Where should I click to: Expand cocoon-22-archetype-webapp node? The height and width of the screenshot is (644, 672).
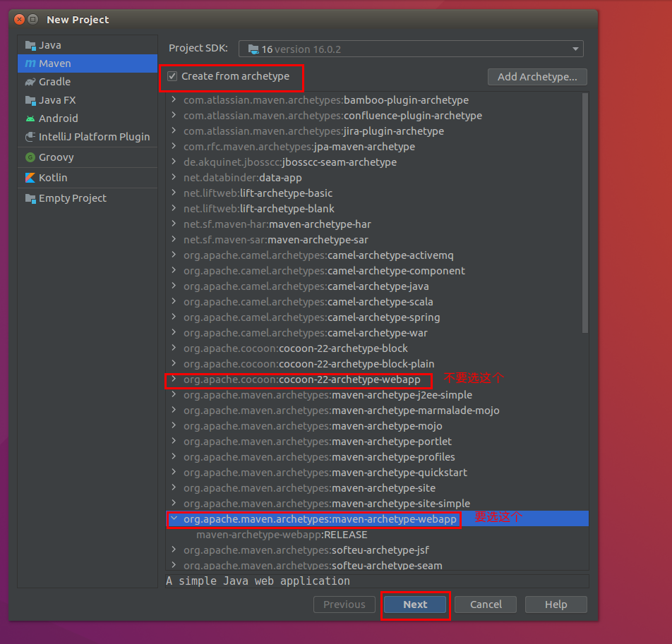click(174, 379)
